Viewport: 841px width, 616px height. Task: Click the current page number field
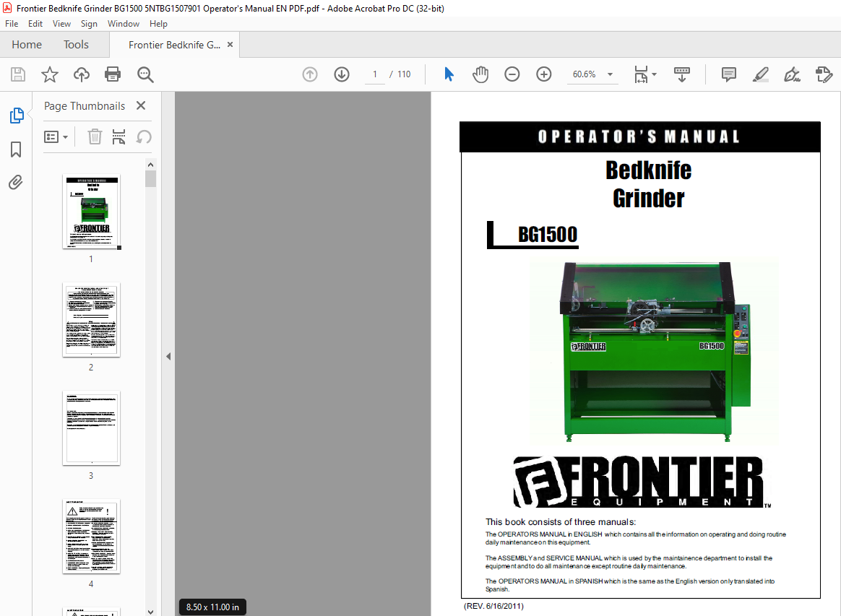pyautogui.click(x=375, y=74)
